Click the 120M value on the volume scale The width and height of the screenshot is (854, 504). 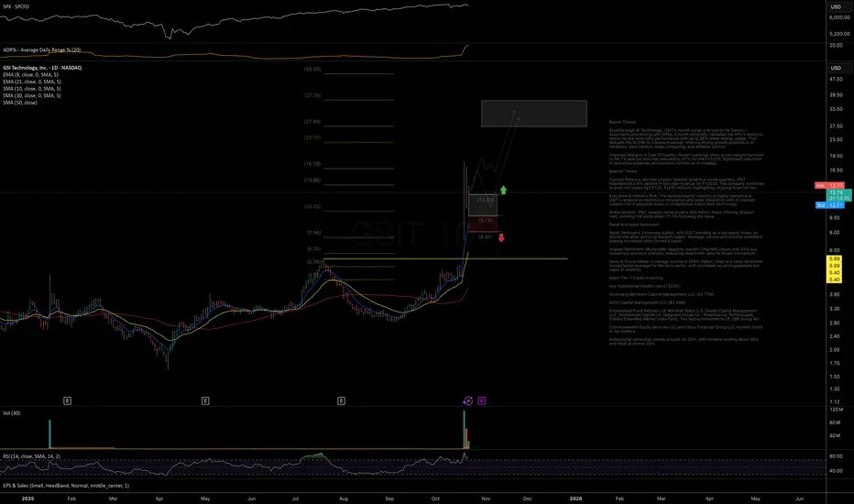(836, 410)
